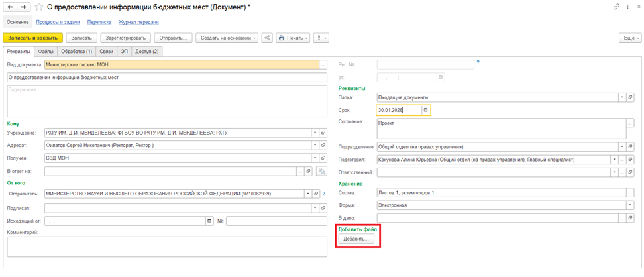
Task: Click ellipsis selector in Вид документа field
Action: (323, 65)
